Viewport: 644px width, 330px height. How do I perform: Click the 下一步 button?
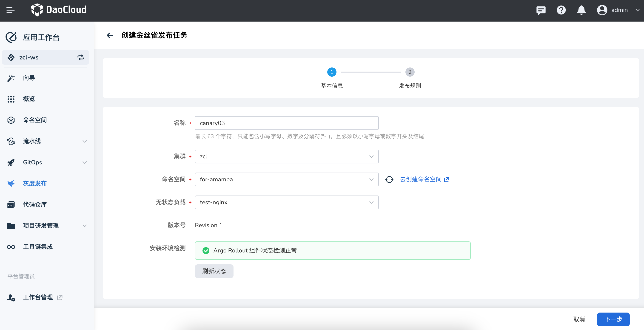[x=613, y=319]
